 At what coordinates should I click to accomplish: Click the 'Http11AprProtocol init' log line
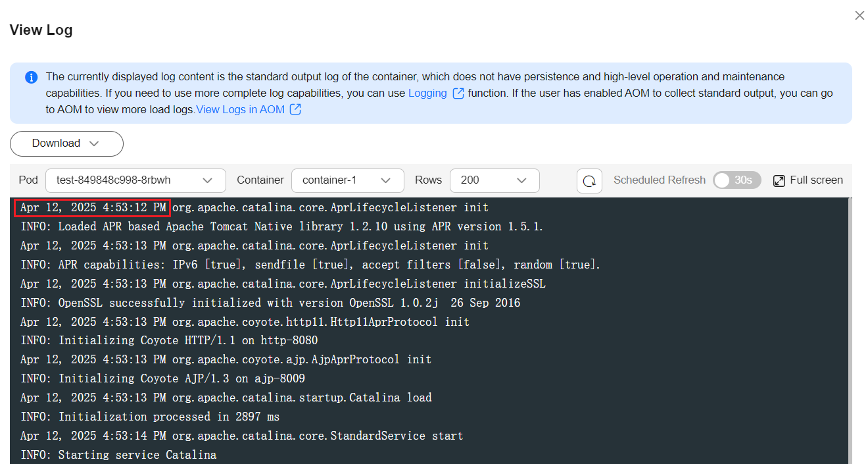coord(245,322)
